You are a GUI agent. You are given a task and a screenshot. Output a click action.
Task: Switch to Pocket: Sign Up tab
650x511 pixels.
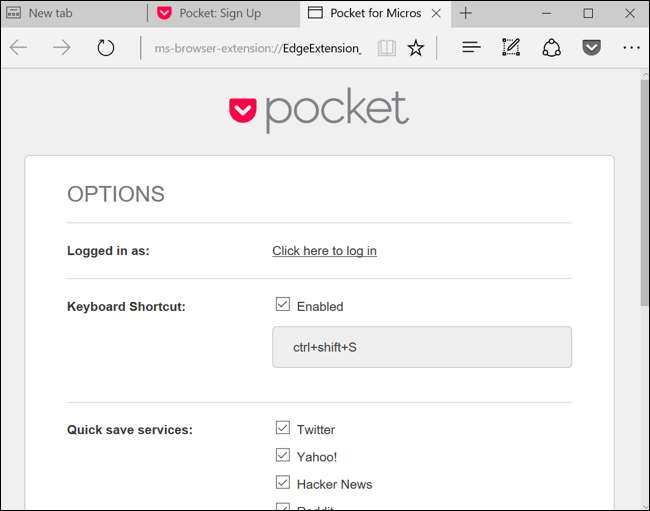coord(219,13)
